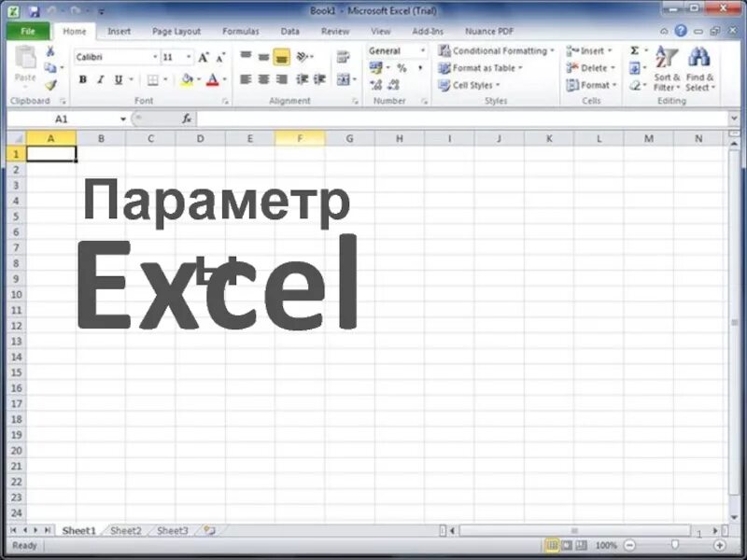Click the Copy icon

pyautogui.click(x=49, y=67)
